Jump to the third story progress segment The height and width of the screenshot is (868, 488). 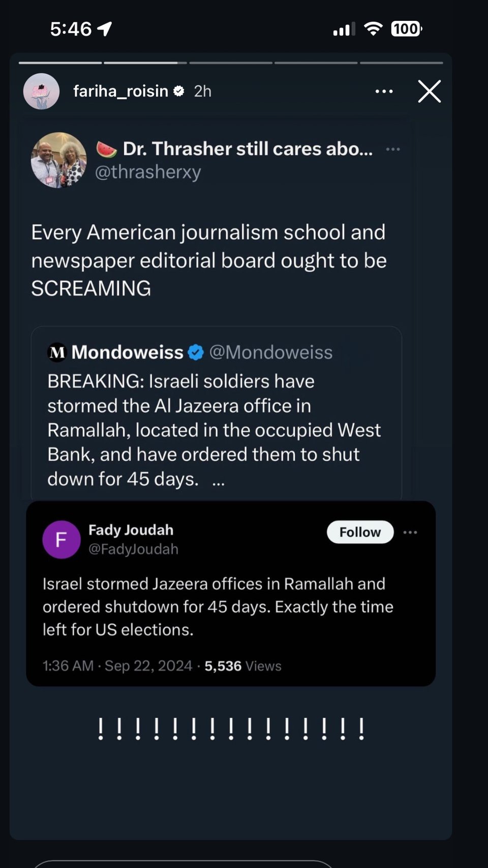coord(231,63)
